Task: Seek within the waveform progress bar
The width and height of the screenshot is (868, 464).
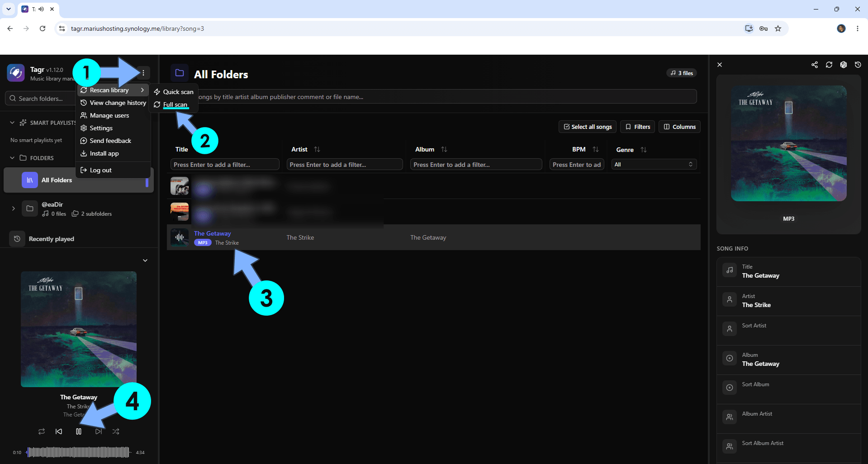Action: click(x=79, y=452)
